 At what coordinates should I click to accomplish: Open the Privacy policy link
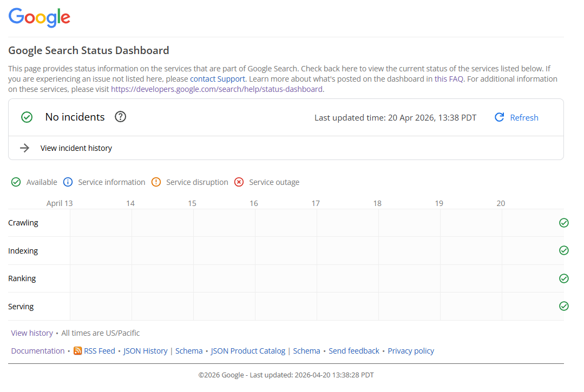(411, 351)
